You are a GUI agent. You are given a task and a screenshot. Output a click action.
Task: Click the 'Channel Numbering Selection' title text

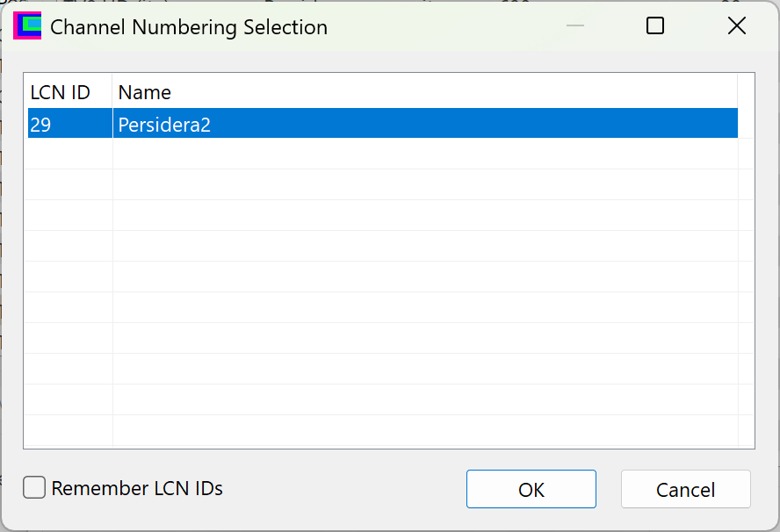point(189,27)
